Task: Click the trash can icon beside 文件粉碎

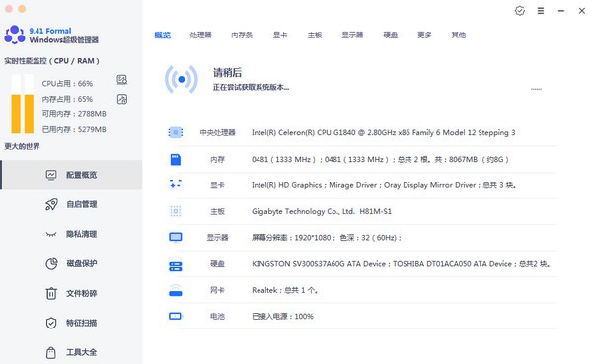Action: point(51,293)
